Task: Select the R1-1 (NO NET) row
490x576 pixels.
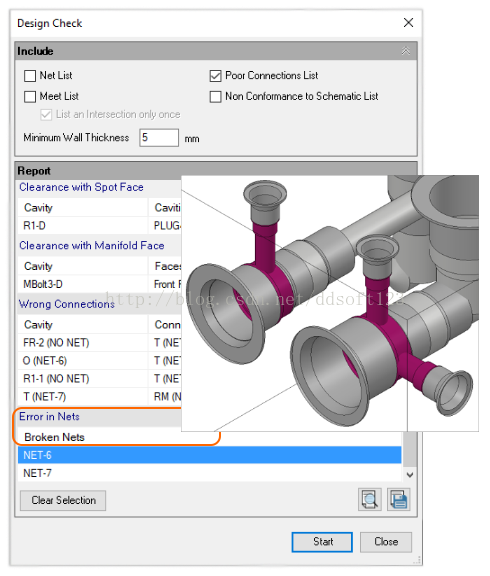Action: [x=99, y=378]
